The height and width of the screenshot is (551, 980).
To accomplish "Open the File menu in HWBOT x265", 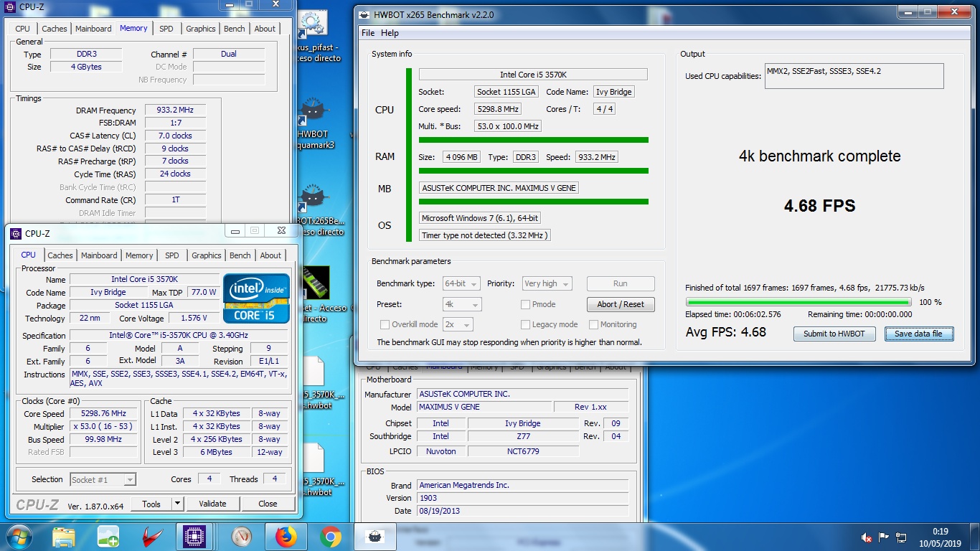I will pos(368,33).
